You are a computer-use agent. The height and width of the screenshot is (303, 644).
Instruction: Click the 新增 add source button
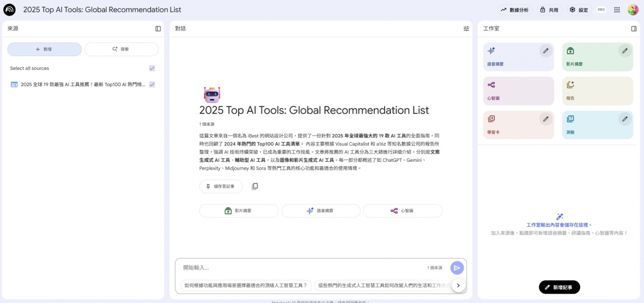44,49
